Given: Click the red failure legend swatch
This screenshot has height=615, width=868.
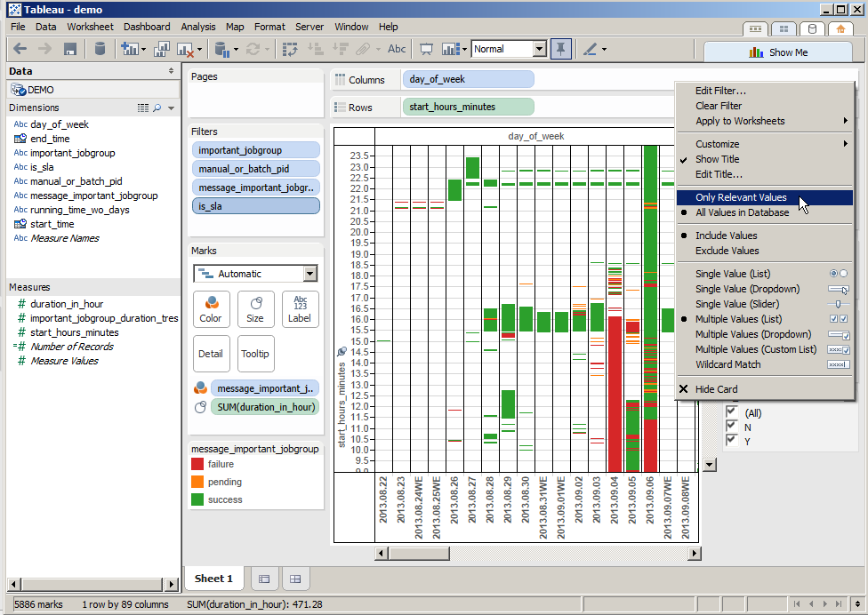Looking at the screenshot, I should click(x=197, y=464).
